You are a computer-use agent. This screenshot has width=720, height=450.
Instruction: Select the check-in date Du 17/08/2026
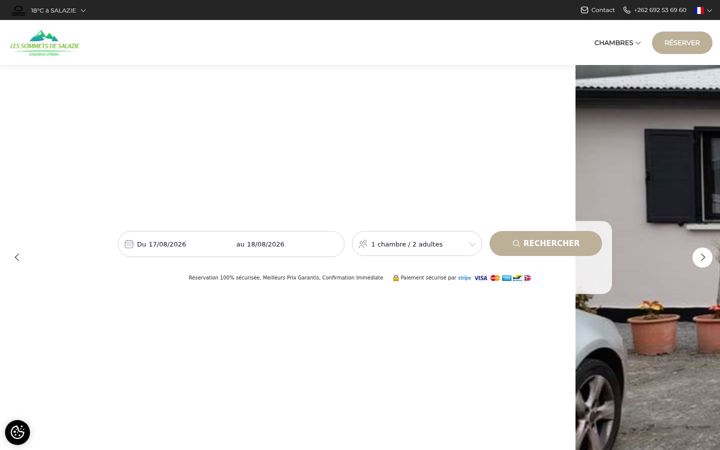[x=161, y=244]
